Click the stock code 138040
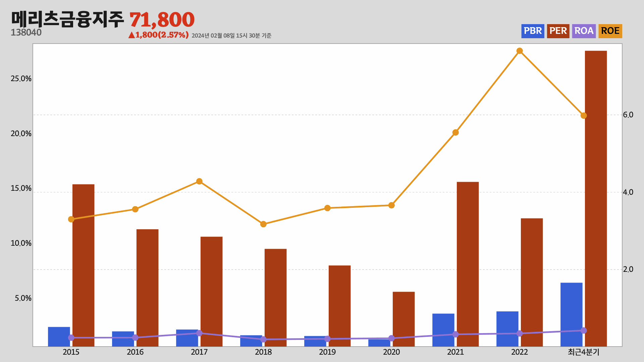The image size is (644, 362). 26,33
